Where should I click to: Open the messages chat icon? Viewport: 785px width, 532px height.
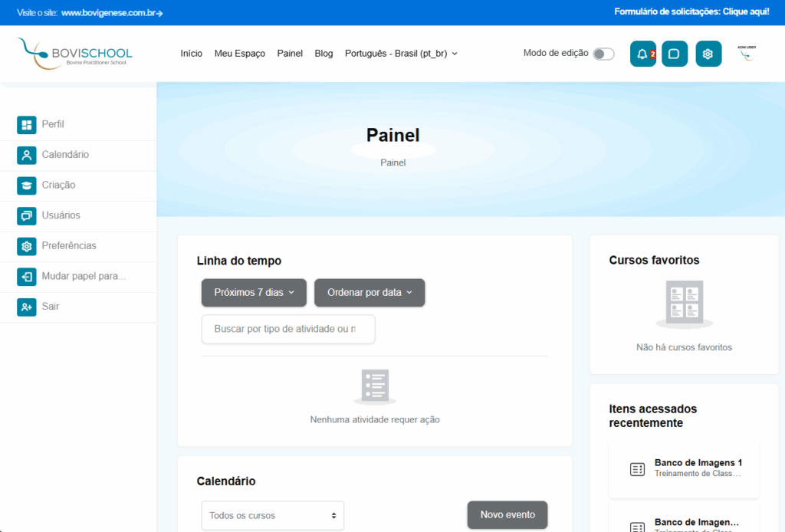(675, 54)
